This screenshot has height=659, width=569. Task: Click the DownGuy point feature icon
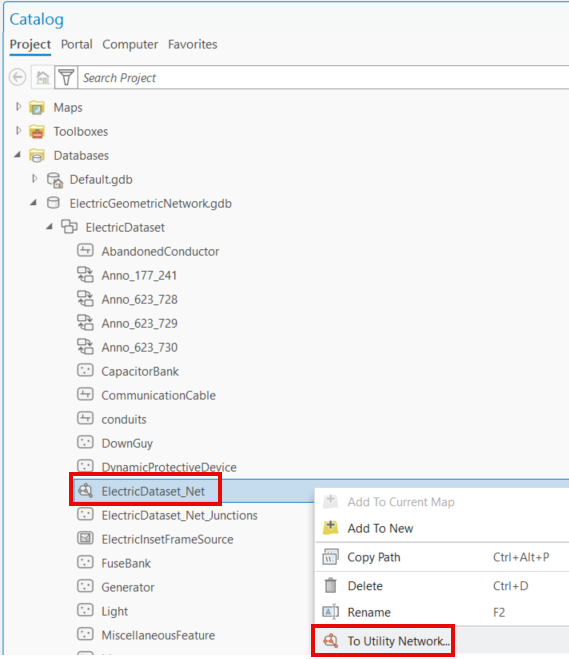[x=85, y=443]
